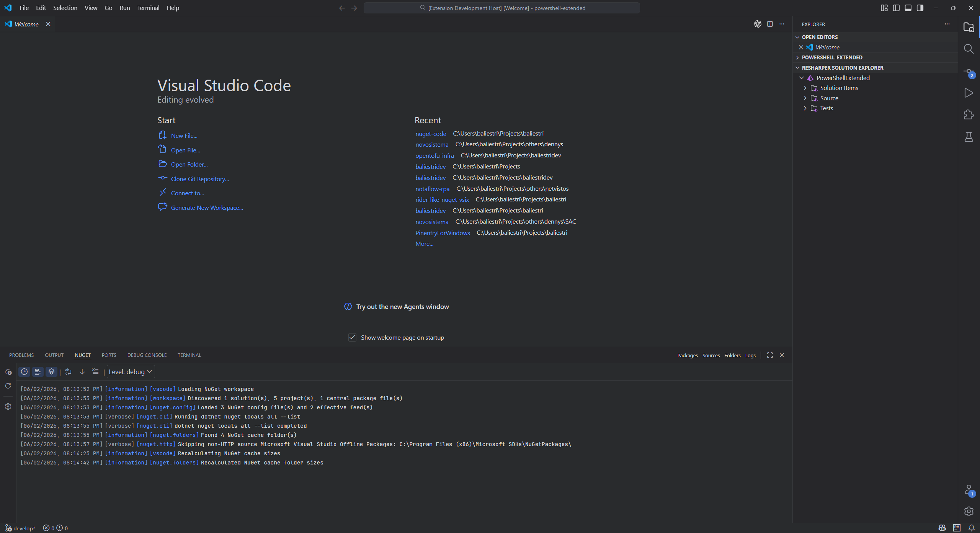Click the command center search box
Image resolution: width=980 pixels, height=533 pixels.
[501, 8]
